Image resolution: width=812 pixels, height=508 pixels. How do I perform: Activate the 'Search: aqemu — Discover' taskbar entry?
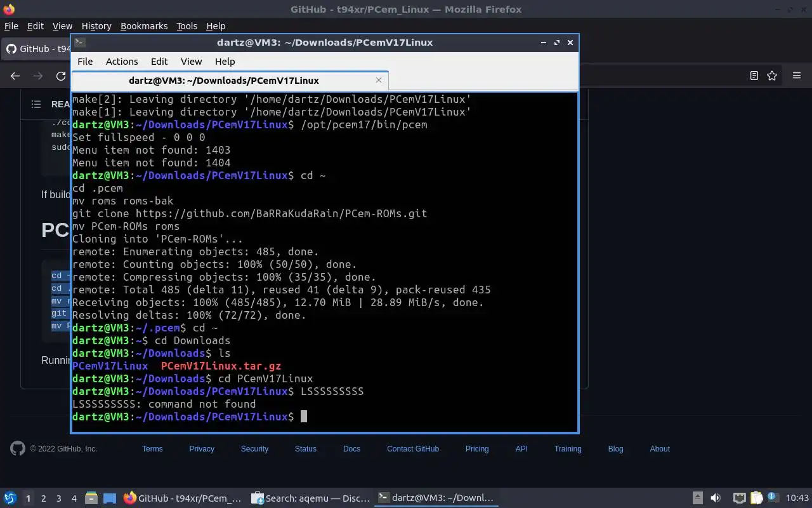(310, 498)
